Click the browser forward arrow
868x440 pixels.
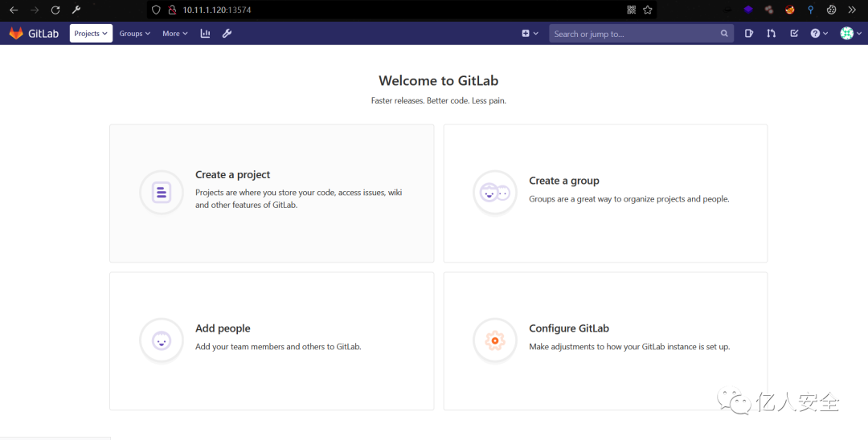point(35,10)
